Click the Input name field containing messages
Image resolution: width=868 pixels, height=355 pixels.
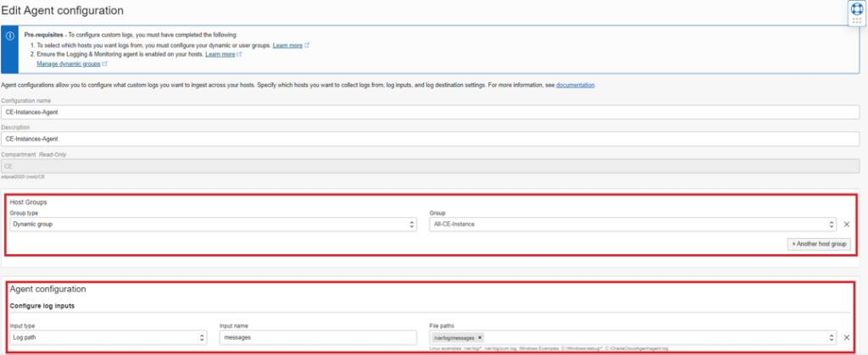(x=320, y=337)
